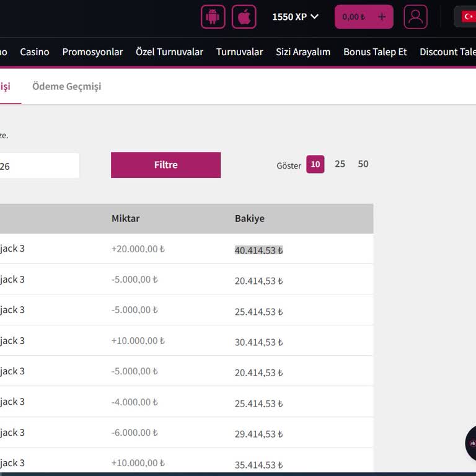Click the Bakiye column header
Image resolution: width=476 pixels, height=476 pixels.
[x=249, y=219]
